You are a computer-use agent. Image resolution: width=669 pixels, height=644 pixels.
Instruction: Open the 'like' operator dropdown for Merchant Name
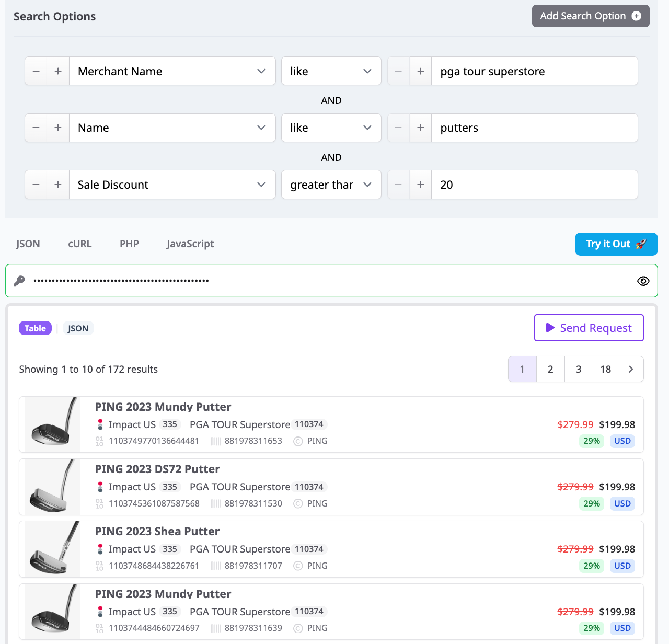pyautogui.click(x=331, y=71)
